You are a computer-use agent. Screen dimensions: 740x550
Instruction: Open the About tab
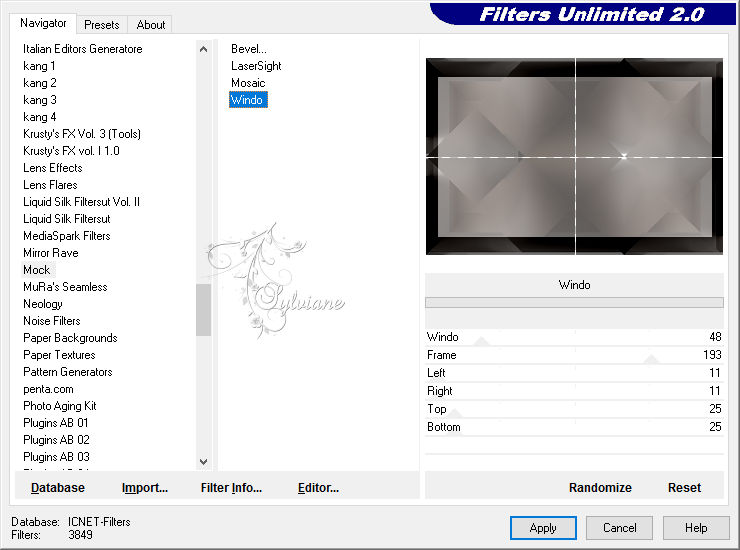[151, 25]
